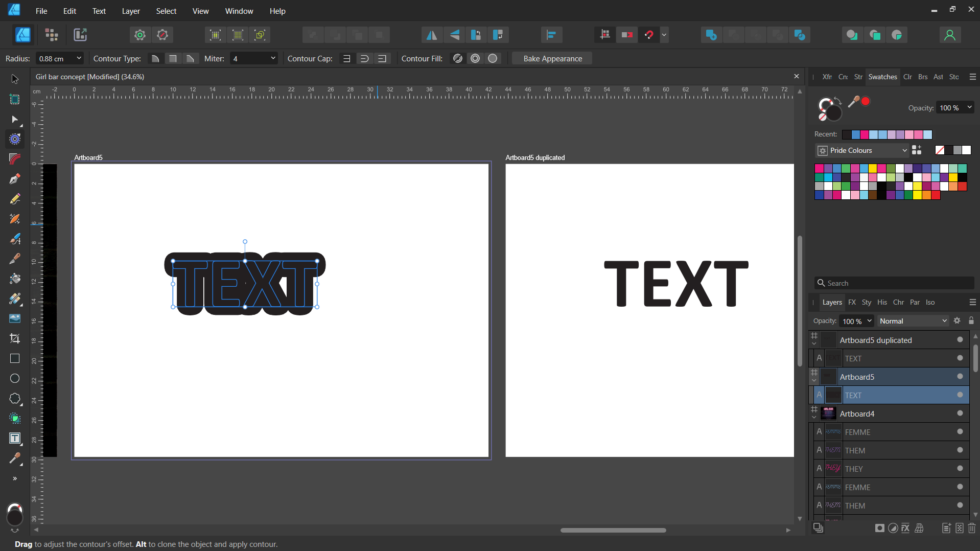Hide the Artboard4 layer
980x551 pixels.
(960, 414)
